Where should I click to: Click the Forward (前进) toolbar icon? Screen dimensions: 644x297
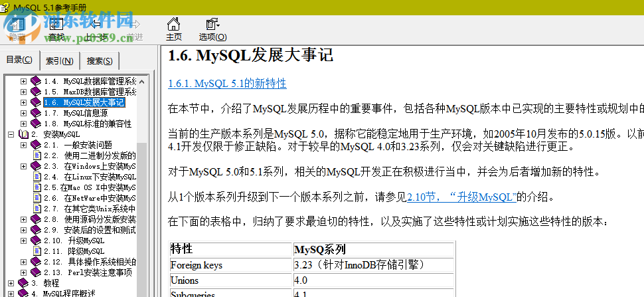point(134,25)
